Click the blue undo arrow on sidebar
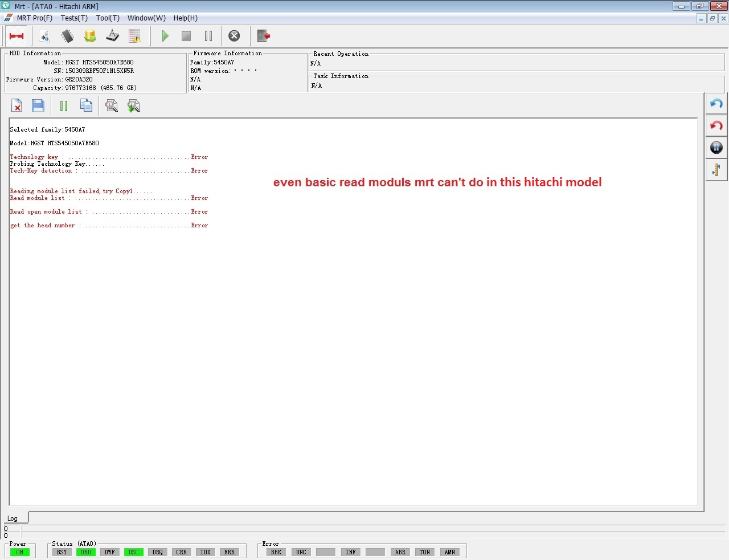729x560 pixels. 716,104
